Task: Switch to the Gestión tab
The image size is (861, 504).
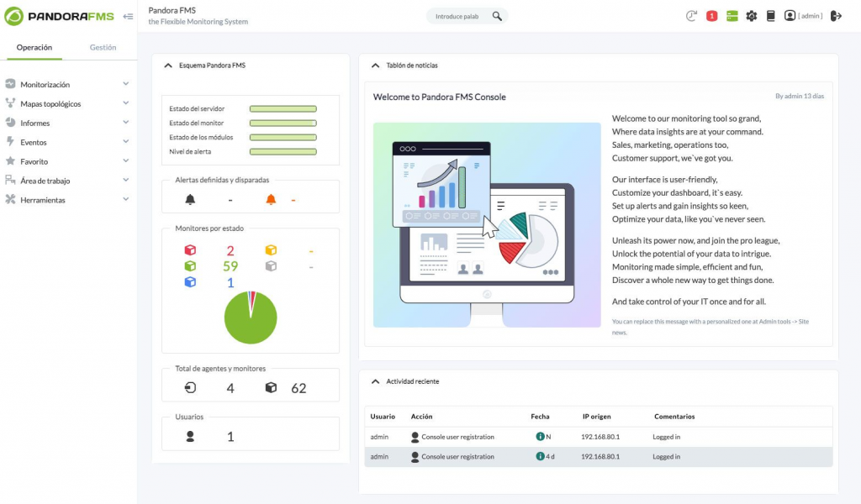Action: point(103,48)
